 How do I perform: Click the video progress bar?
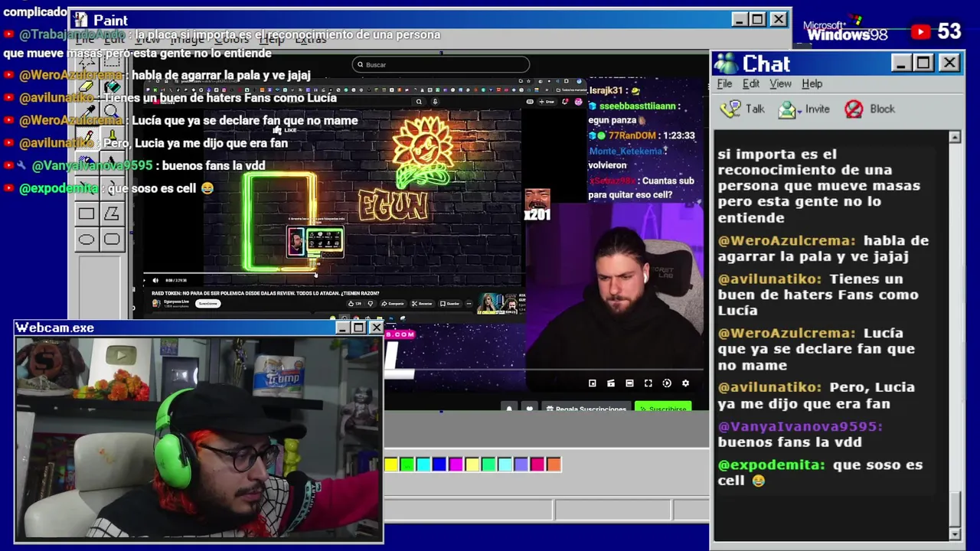coord(332,273)
